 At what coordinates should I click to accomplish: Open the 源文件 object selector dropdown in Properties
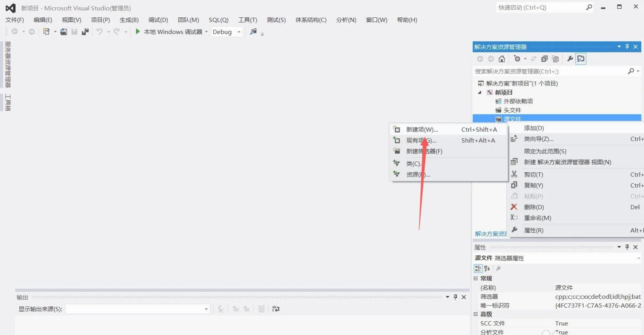pyautogui.click(x=638, y=258)
